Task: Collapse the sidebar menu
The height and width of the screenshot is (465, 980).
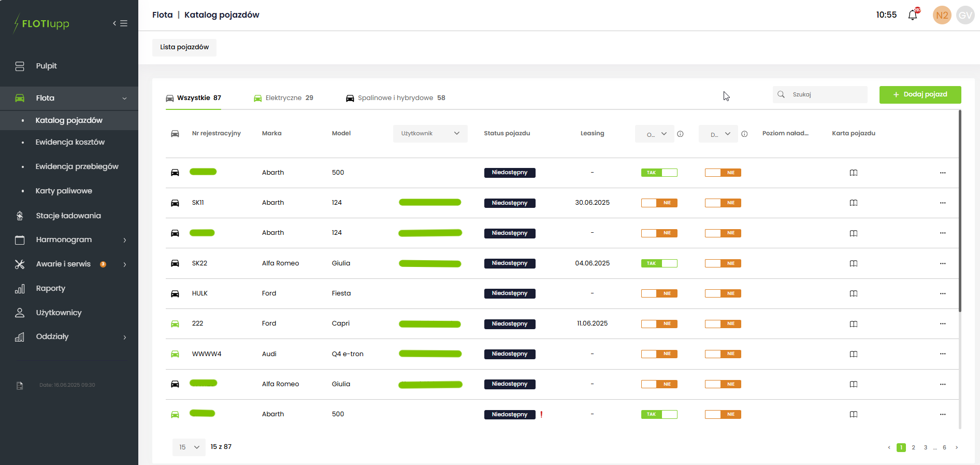Action: (120, 23)
